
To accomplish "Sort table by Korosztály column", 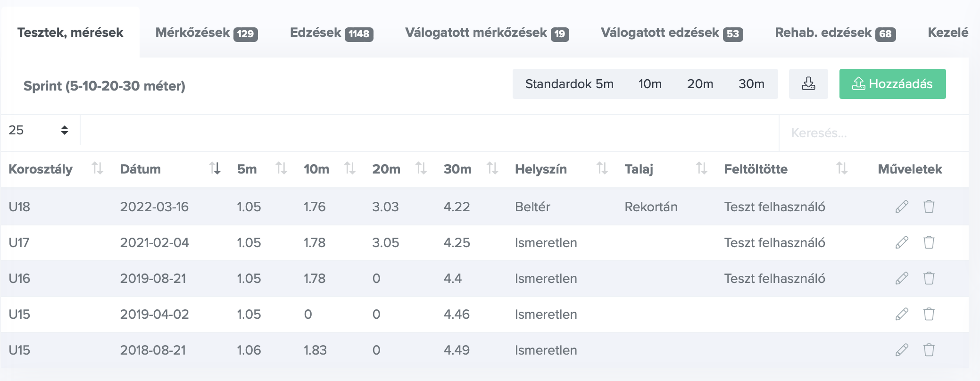I will [97, 168].
